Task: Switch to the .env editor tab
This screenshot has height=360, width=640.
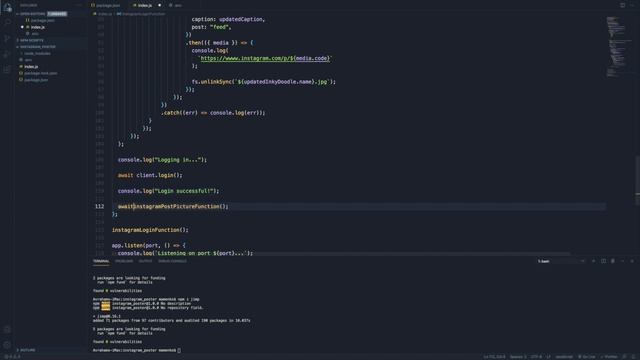Action: 176,5
